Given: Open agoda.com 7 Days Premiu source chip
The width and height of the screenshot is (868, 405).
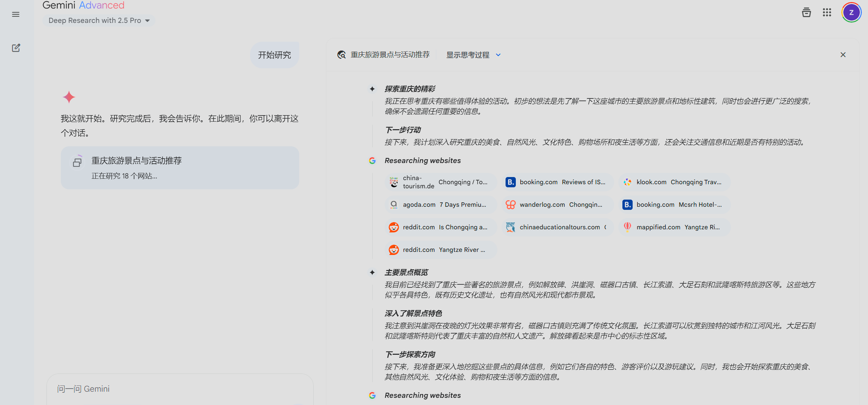Looking at the screenshot, I should click(441, 205).
